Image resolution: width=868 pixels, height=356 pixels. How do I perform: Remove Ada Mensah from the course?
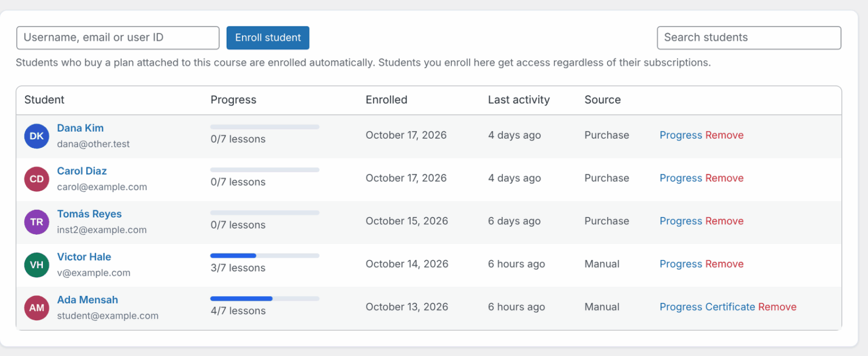click(777, 307)
